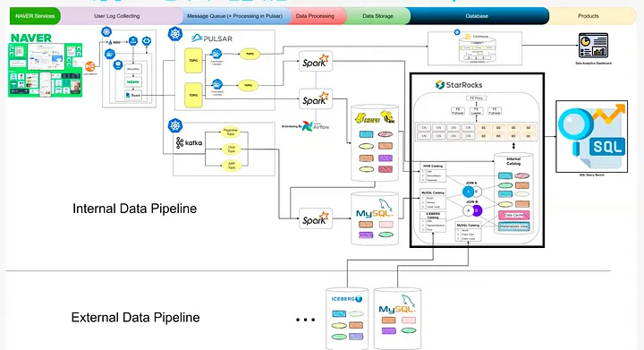Select the Pulsar logo
Viewport: 644px width, 350px height.
click(x=212, y=38)
